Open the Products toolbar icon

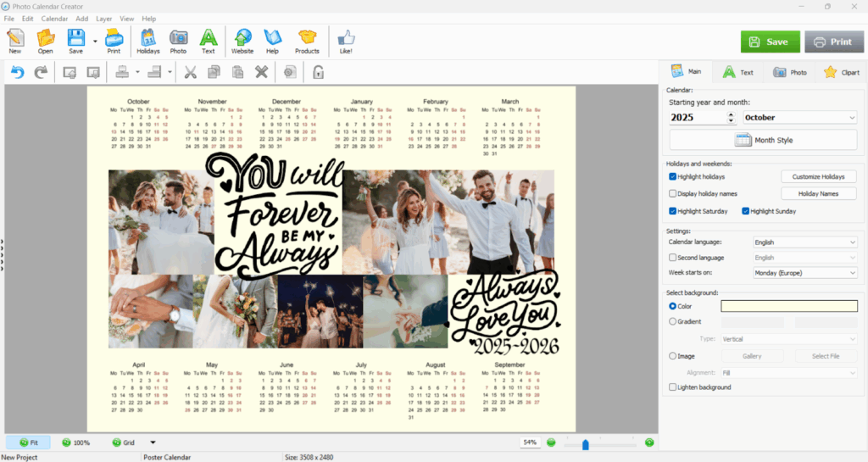click(307, 40)
